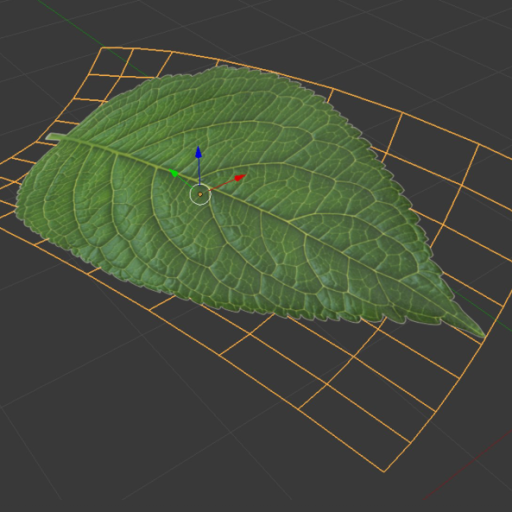This screenshot has width=512, height=512.
Task: Click the red X-axis gizmo arrow
Action: (240, 178)
